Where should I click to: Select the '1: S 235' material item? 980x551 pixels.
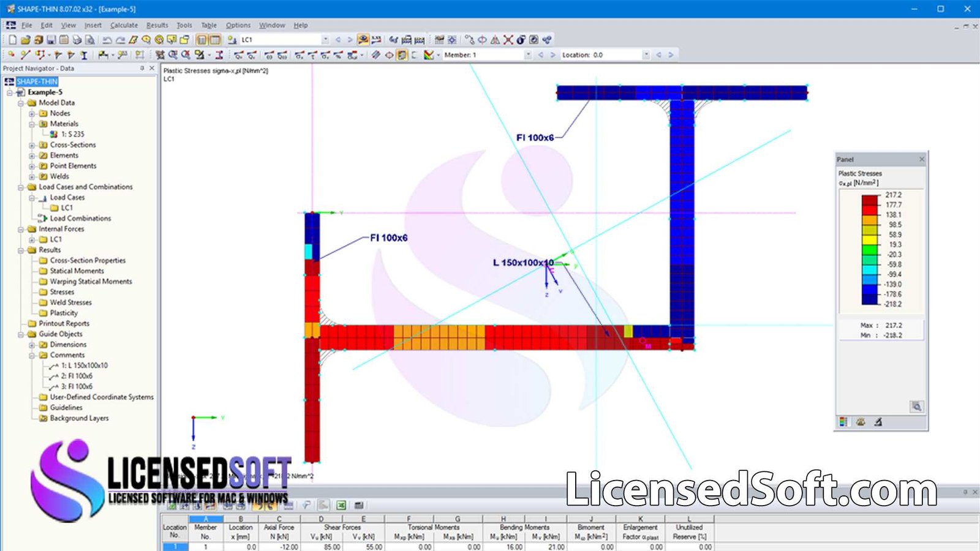[72, 134]
